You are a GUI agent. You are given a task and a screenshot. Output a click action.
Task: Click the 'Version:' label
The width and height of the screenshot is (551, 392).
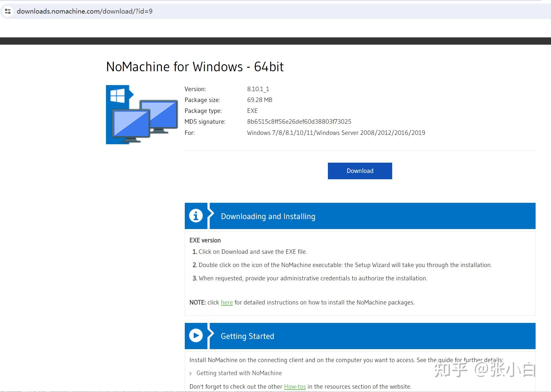point(195,89)
